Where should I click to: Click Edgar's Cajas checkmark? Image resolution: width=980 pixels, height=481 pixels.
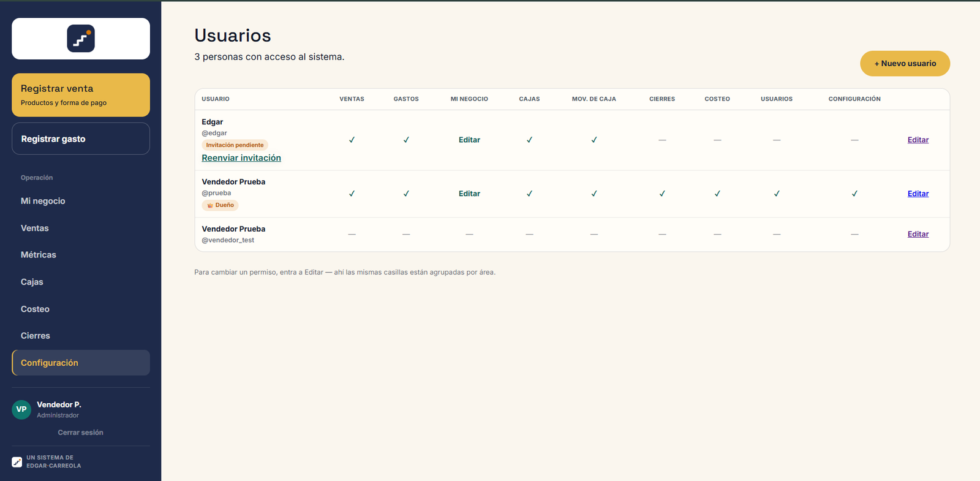(529, 140)
